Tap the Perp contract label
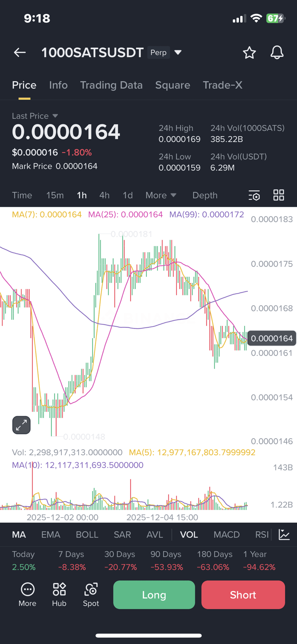Image resolution: width=297 pixels, height=644 pixels. [x=158, y=52]
